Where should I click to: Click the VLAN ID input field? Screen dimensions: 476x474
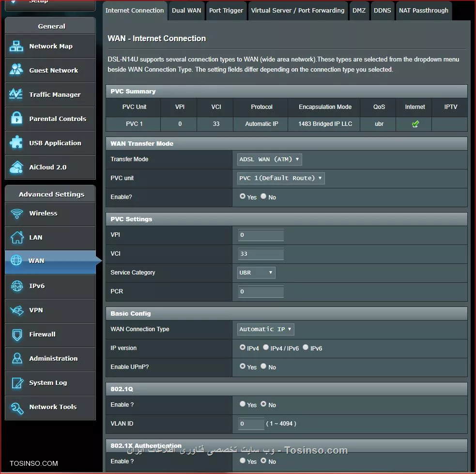251,424
